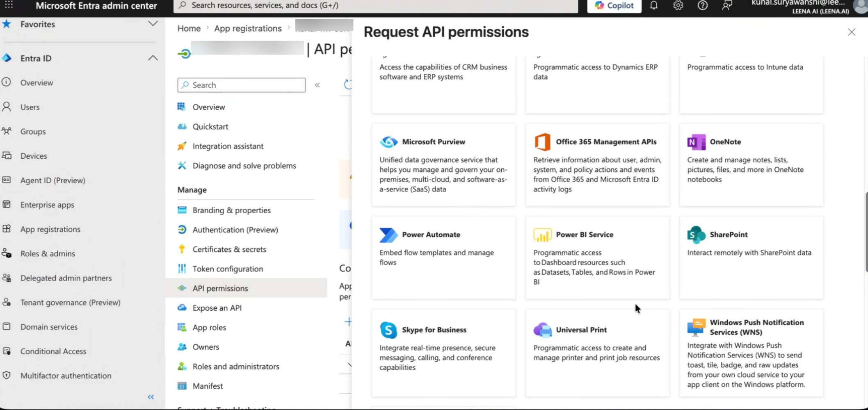Screen dimensions: 868x410
Task: Choose the Power Automate card
Action: point(443,258)
